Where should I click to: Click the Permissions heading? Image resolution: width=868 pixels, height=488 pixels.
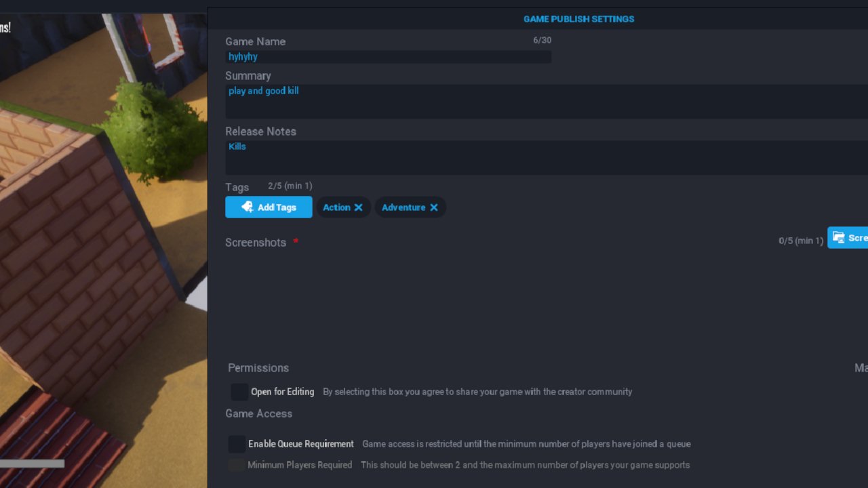coord(258,368)
